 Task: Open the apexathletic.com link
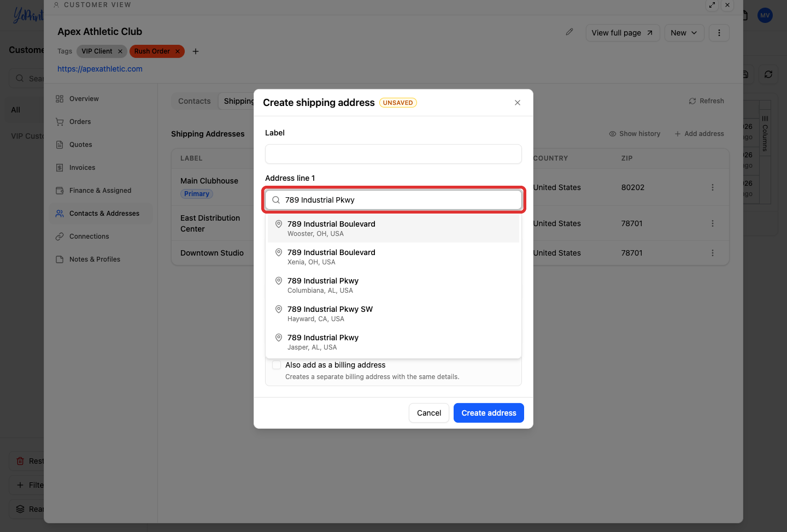click(100, 69)
